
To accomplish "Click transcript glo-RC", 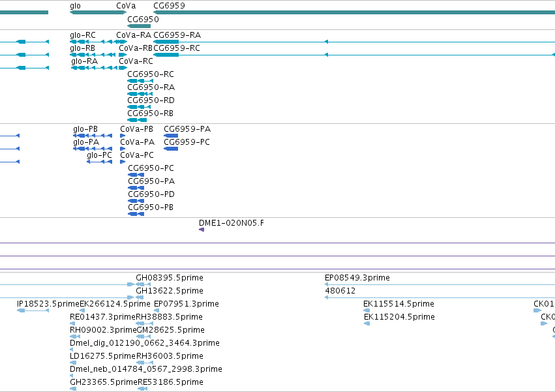I will click(83, 35).
